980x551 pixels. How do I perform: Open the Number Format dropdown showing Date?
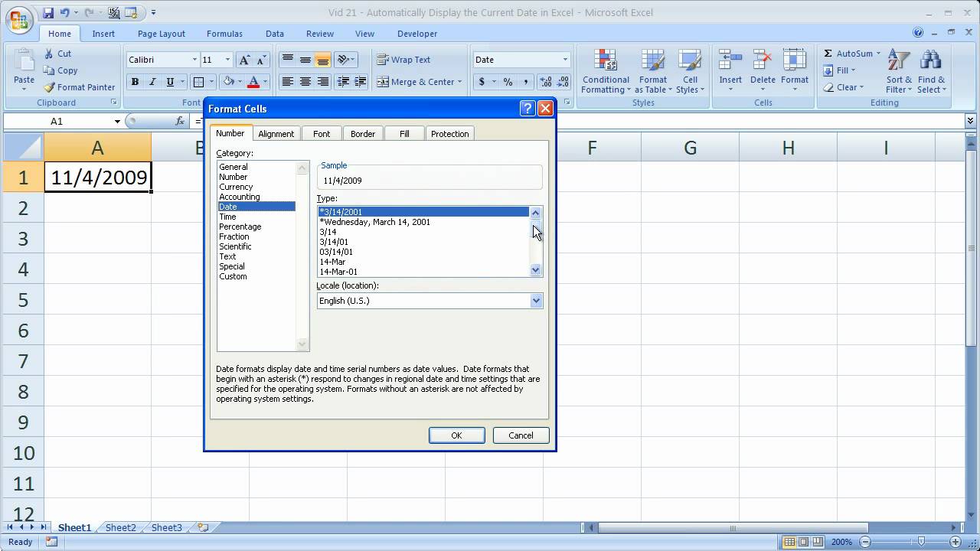[x=565, y=59]
